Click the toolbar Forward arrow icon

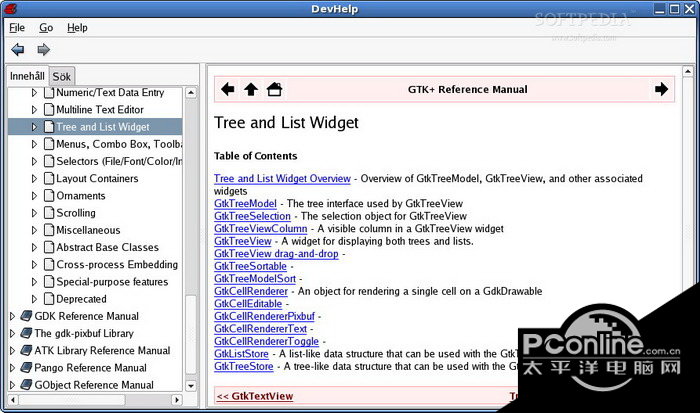pyautogui.click(x=43, y=50)
